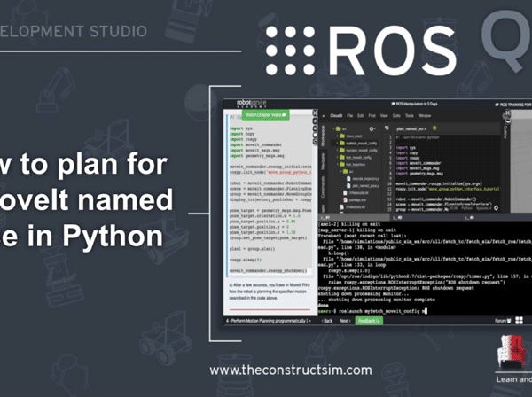The width and height of the screenshot is (532, 397).
Task: Click the green Feedback button
Action: tap(369, 321)
